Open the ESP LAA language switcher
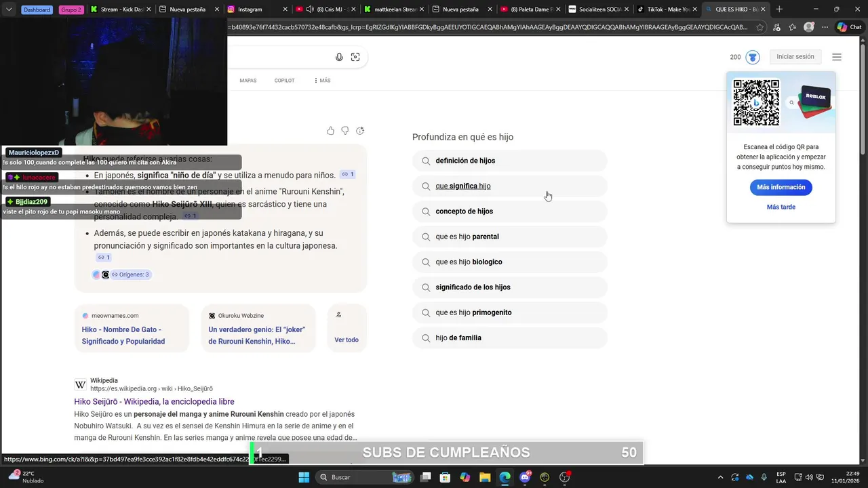Image resolution: width=868 pixels, height=488 pixels. coord(781,477)
